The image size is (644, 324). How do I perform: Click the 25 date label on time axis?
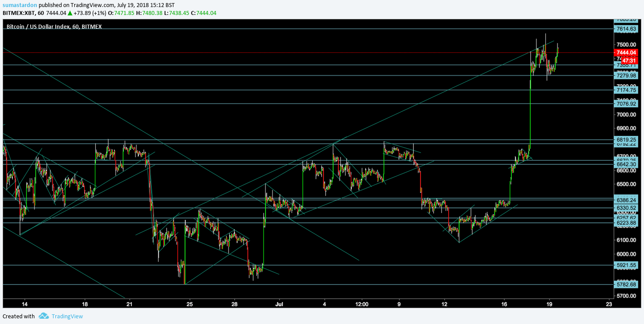[189, 304]
